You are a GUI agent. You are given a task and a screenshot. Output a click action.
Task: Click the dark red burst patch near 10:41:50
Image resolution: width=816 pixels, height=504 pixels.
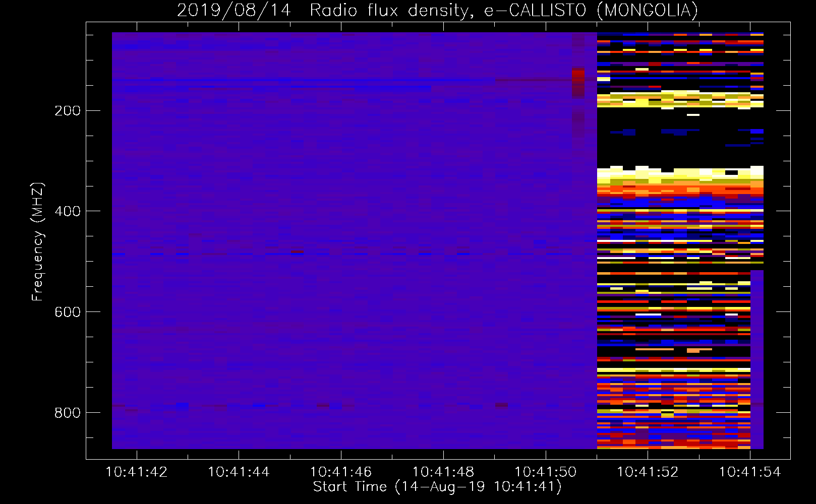(578, 82)
